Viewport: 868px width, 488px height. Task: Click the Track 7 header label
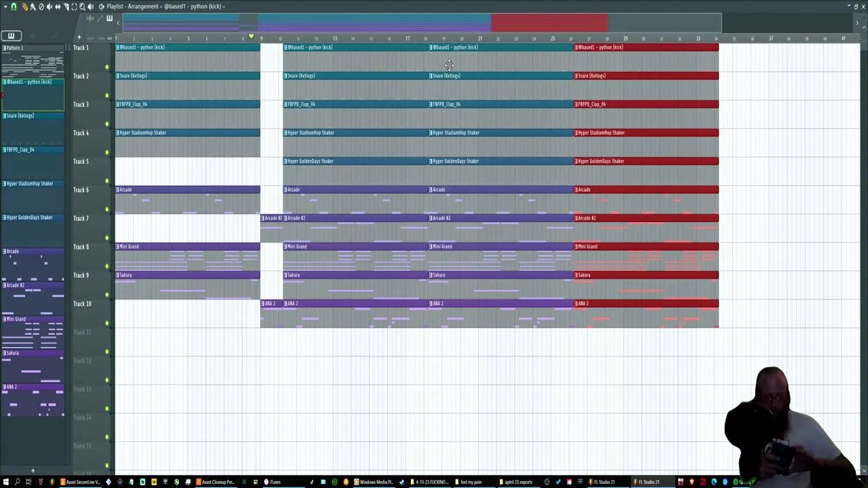(81, 218)
